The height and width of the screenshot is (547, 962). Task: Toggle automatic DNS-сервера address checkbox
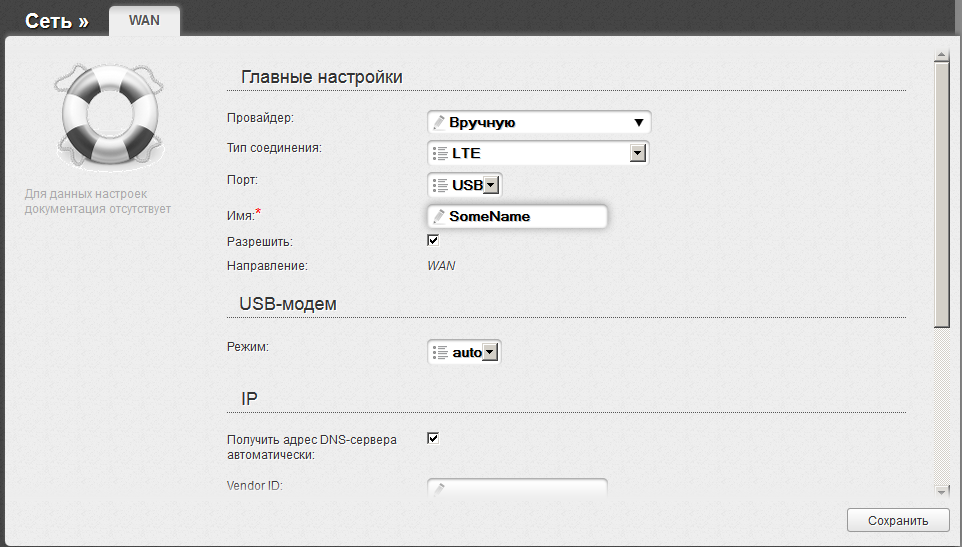433,438
